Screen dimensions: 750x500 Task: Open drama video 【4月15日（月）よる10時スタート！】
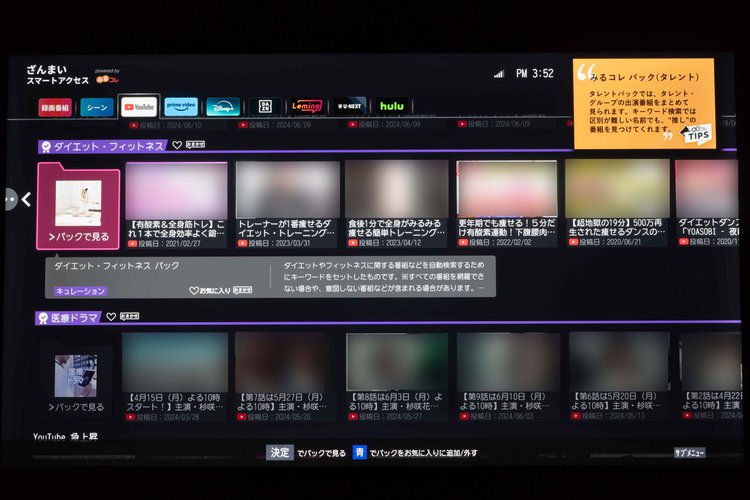pyautogui.click(x=175, y=377)
